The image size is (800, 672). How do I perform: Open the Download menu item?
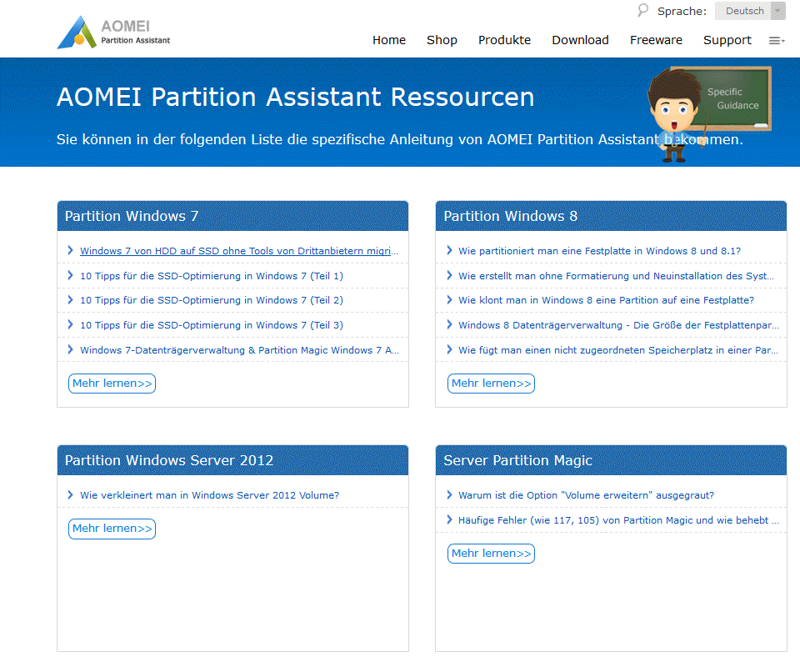click(580, 40)
